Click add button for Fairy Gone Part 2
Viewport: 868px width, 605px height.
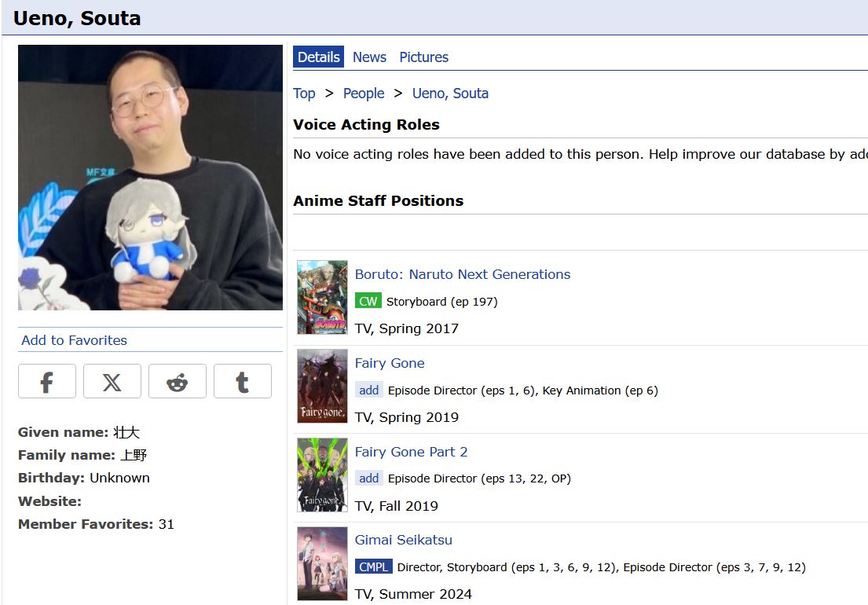368,478
